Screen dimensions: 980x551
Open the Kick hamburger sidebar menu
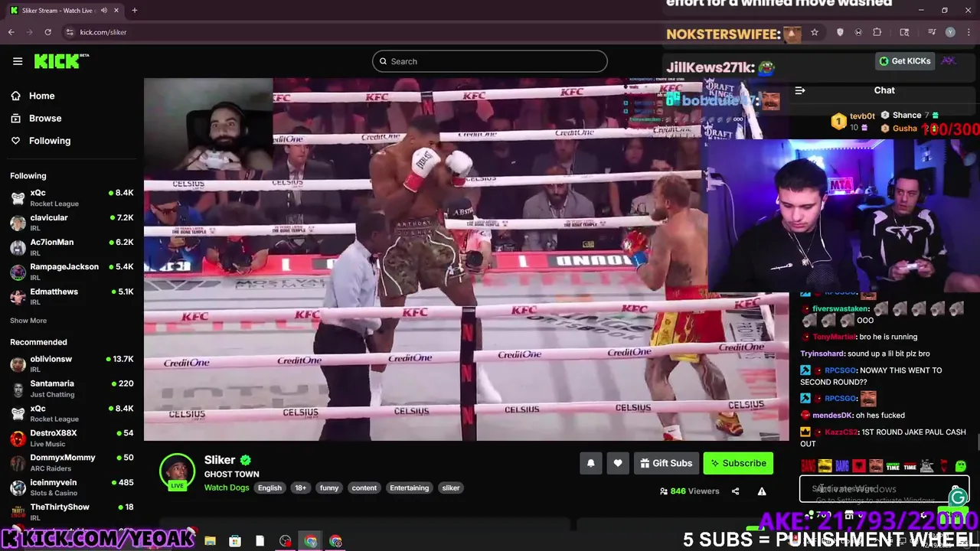point(18,61)
